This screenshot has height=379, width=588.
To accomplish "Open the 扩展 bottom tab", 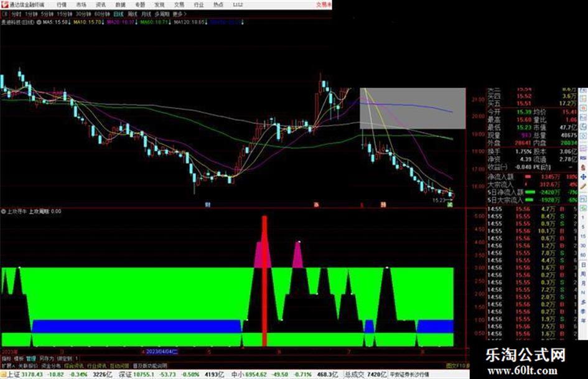I will [8, 365].
